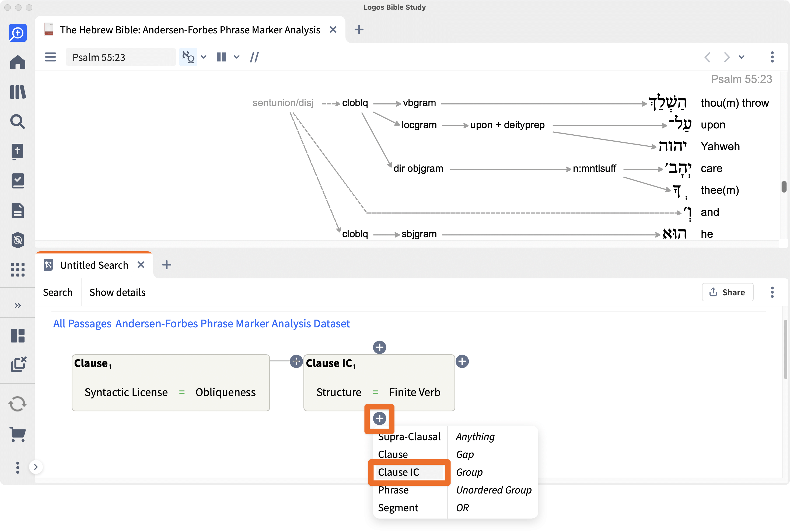Viewport: 790px width, 532px height.
Task: Close the Hebrew Bible Andersen-Forbes tab
Action: click(333, 30)
